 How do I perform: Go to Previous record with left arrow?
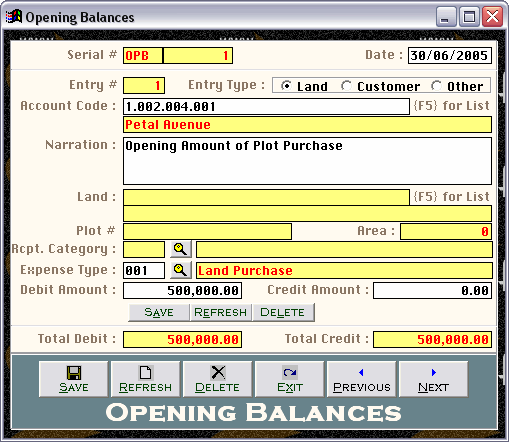tap(362, 379)
